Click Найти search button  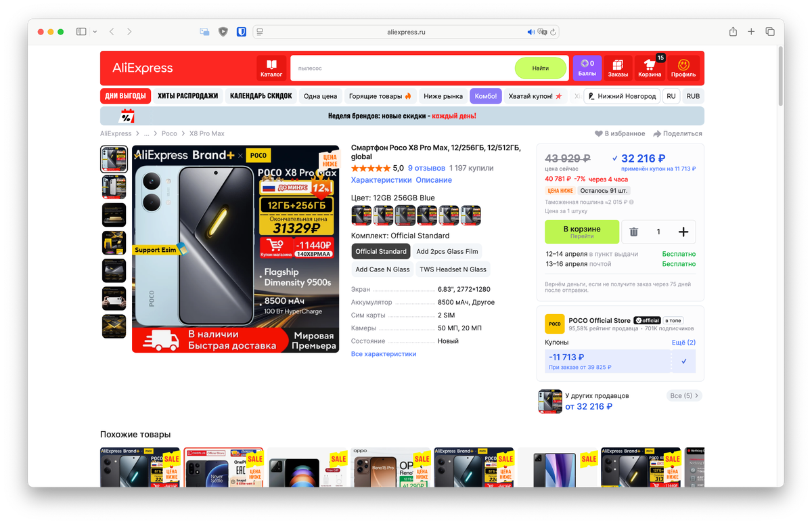tap(541, 68)
